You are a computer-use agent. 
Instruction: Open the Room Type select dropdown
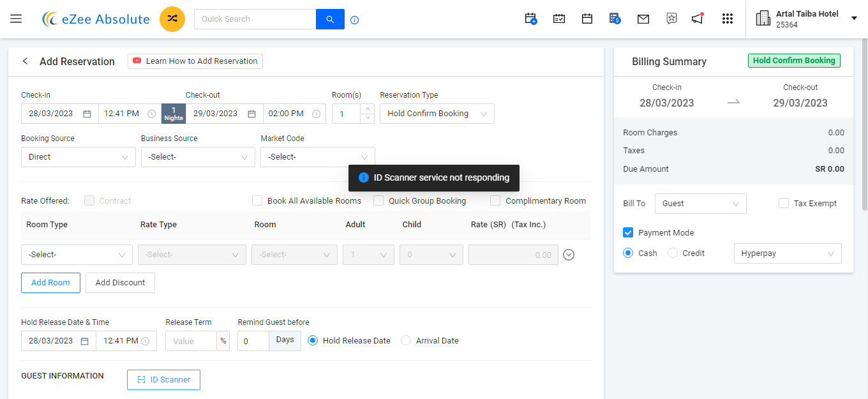pyautogui.click(x=77, y=255)
